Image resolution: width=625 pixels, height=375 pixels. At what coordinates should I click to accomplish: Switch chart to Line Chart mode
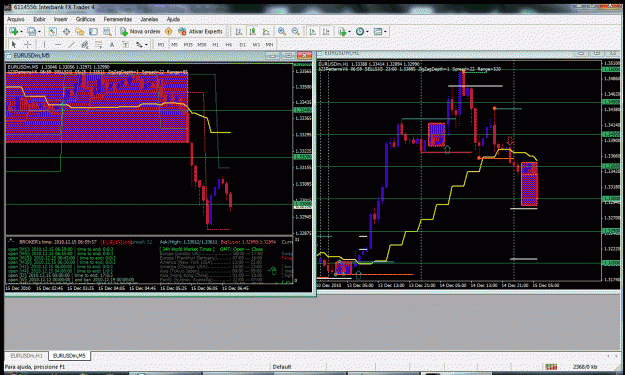pos(266,31)
